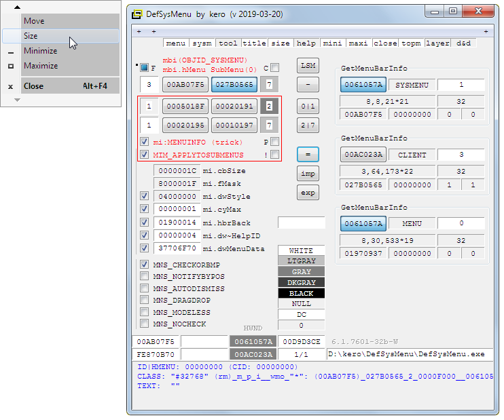Click the LSM button
This screenshot has height=420, width=504.
[x=308, y=66]
